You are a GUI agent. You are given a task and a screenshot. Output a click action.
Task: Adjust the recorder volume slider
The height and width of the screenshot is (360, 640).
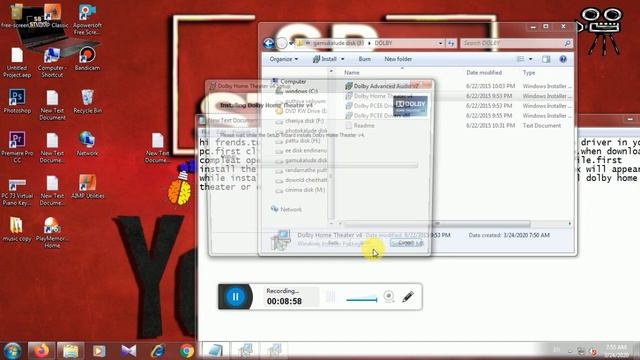[x=362, y=299]
